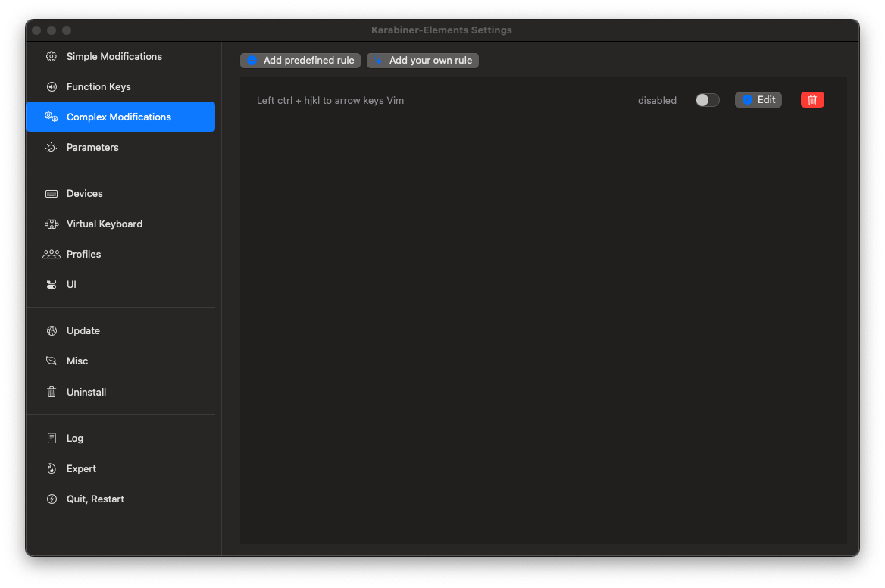Open the Devices section

point(120,193)
